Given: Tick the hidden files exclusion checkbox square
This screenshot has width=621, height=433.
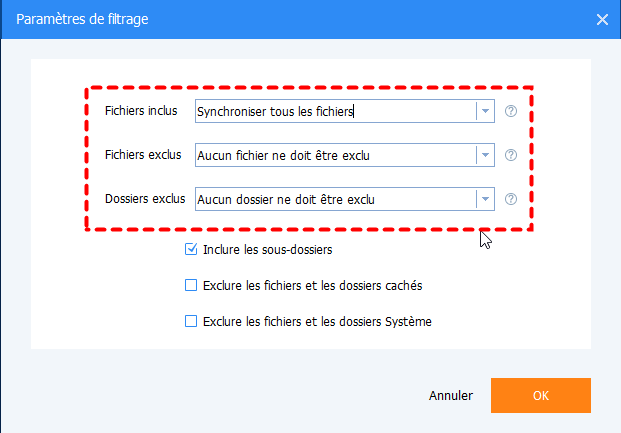Looking at the screenshot, I should coord(192,285).
